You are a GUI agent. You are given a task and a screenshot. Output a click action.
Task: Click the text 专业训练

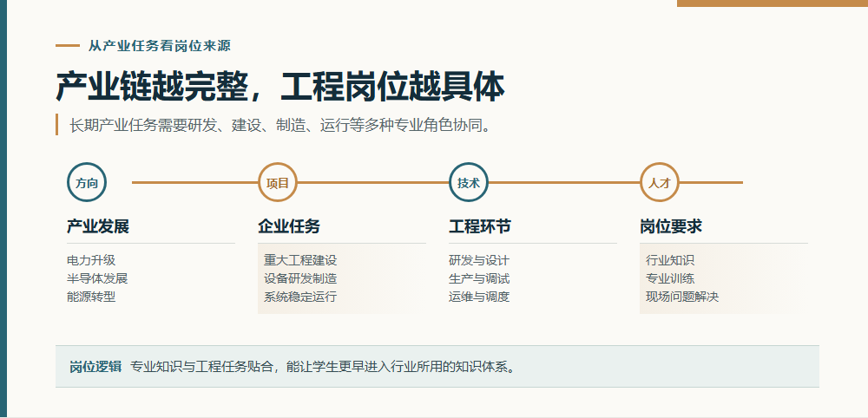pyautogui.click(x=670, y=278)
